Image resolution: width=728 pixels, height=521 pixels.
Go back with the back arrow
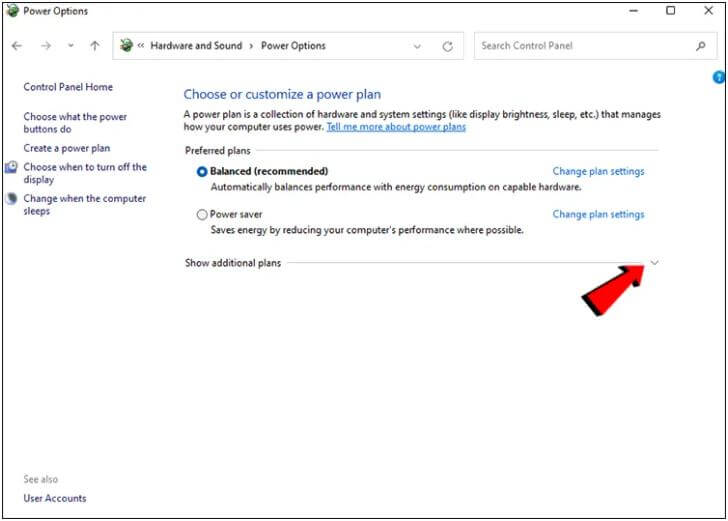click(17, 46)
